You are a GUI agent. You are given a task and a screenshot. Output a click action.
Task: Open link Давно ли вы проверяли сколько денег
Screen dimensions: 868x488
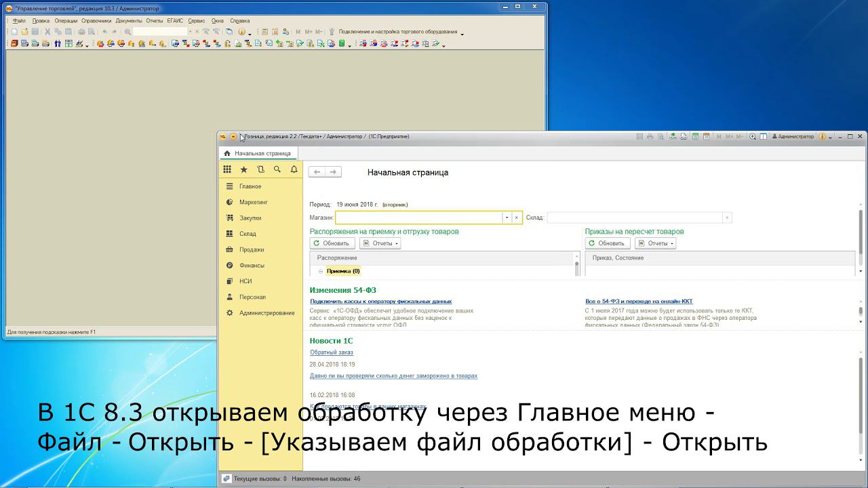[x=393, y=375]
